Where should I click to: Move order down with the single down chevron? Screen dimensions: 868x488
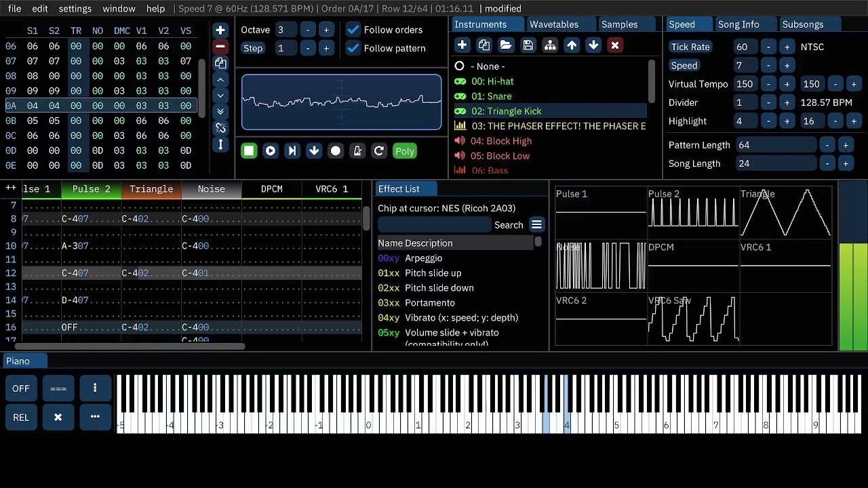[x=220, y=96]
